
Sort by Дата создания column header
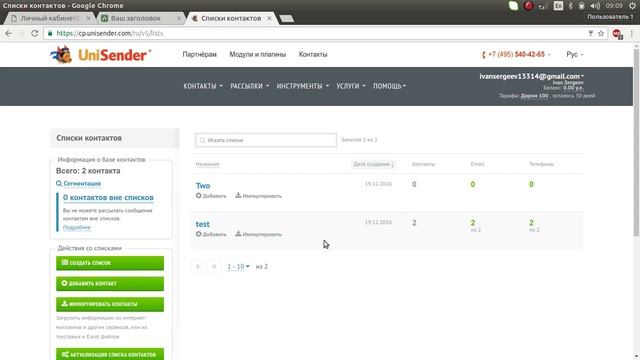[373, 164]
